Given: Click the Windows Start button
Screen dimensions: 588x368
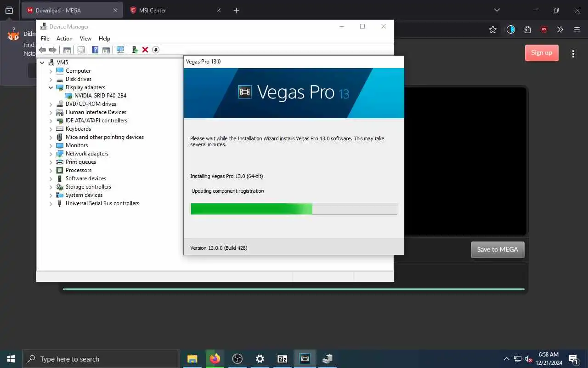Looking at the screenshot, I should [11, 359].
